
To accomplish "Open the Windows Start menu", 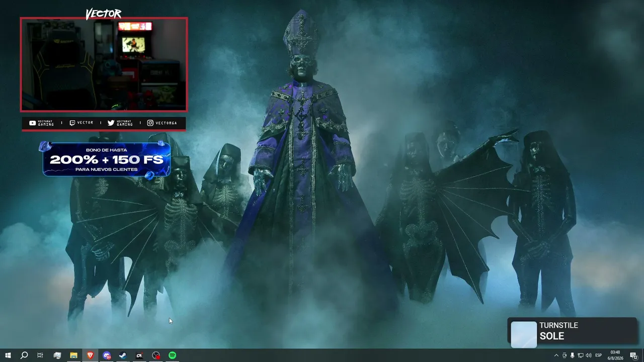I will click(x=8, y=355).
